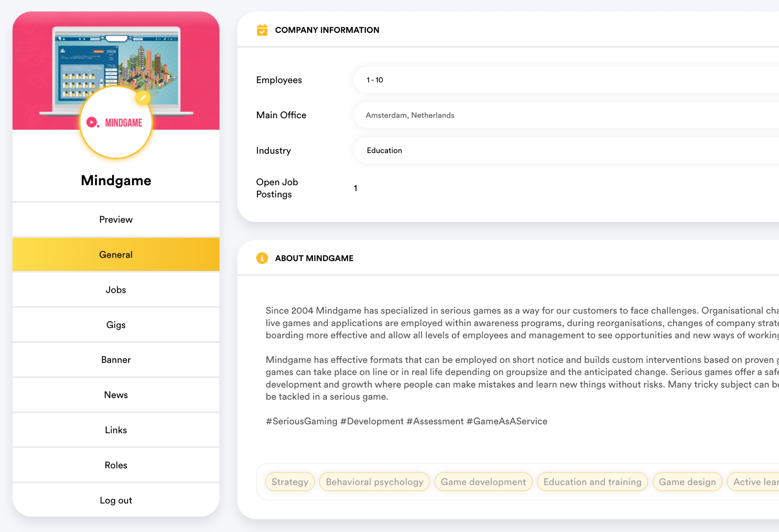Click the General sidebar entry

[x=116, y=254]
